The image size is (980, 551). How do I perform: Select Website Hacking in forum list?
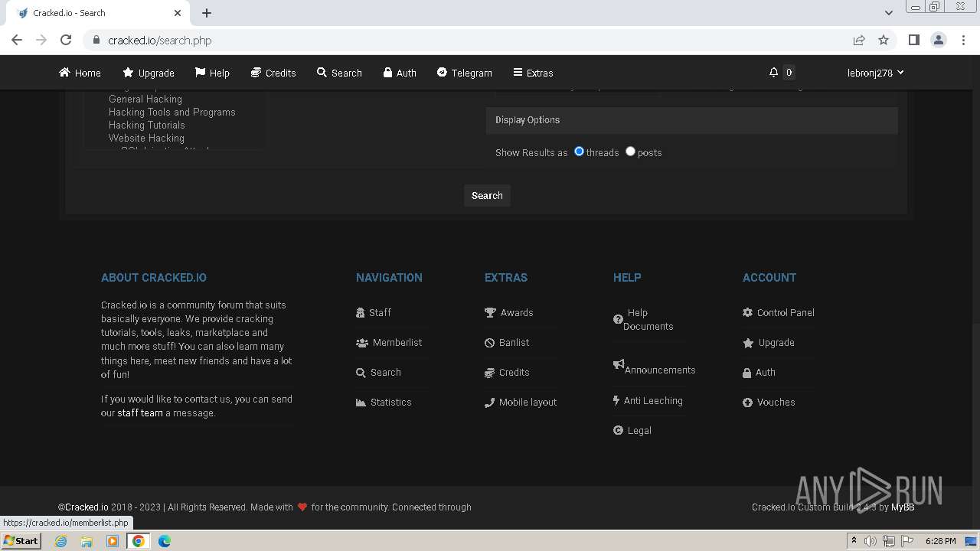pos(146,138)
